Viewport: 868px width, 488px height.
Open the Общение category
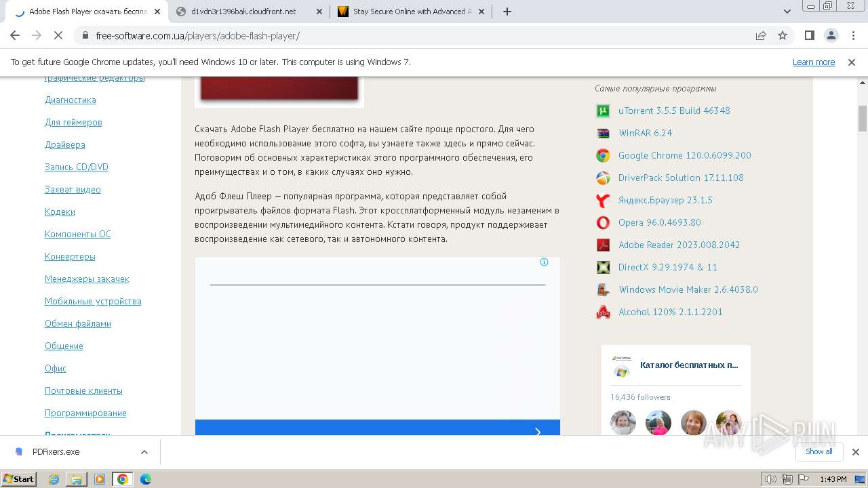[x=64, y=346]
